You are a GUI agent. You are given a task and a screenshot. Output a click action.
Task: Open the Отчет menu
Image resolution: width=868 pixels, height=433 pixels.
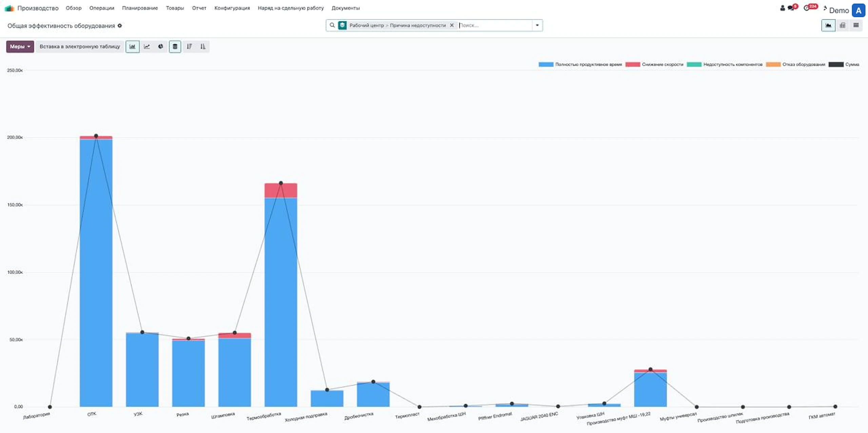pyautogui.click(x=199, y=8)
